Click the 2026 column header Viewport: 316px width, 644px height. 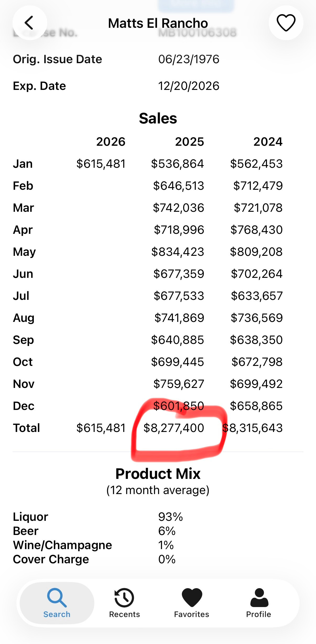[x=111, y=142]
